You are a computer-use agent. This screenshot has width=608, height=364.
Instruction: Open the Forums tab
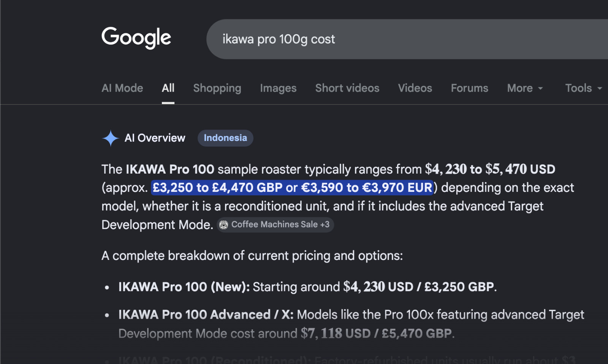(x=470, y=88)
